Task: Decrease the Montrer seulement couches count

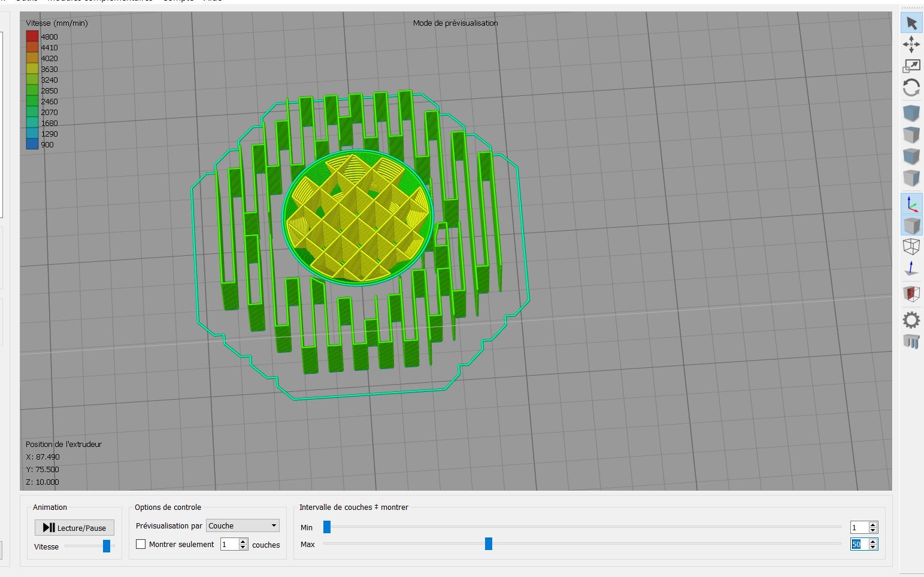Action: coord(243,547)
